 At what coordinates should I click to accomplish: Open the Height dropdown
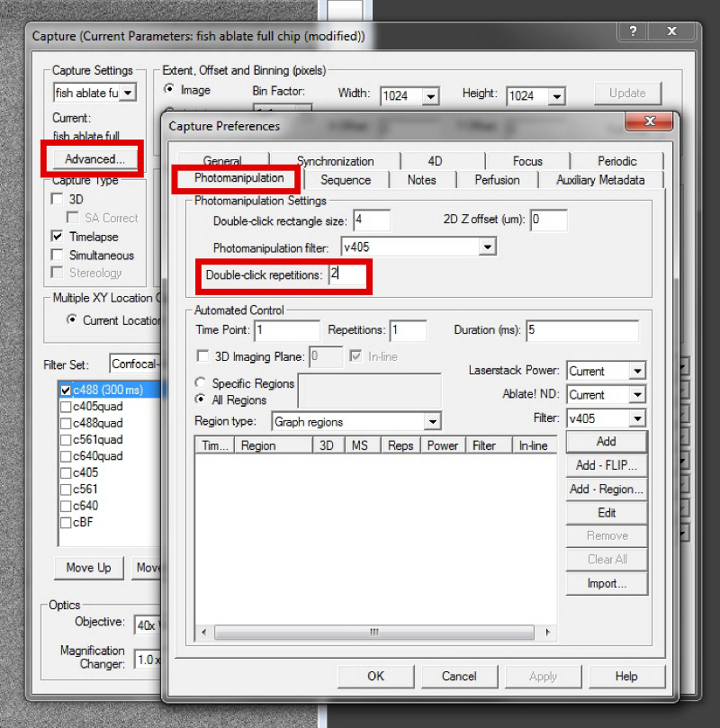(x=556, y=96)
